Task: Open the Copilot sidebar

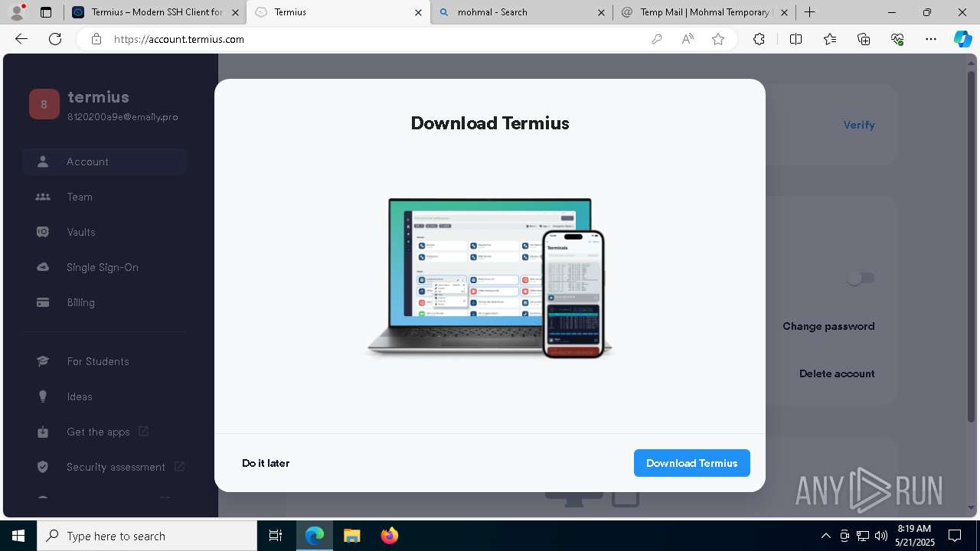Action: point(963,39)
